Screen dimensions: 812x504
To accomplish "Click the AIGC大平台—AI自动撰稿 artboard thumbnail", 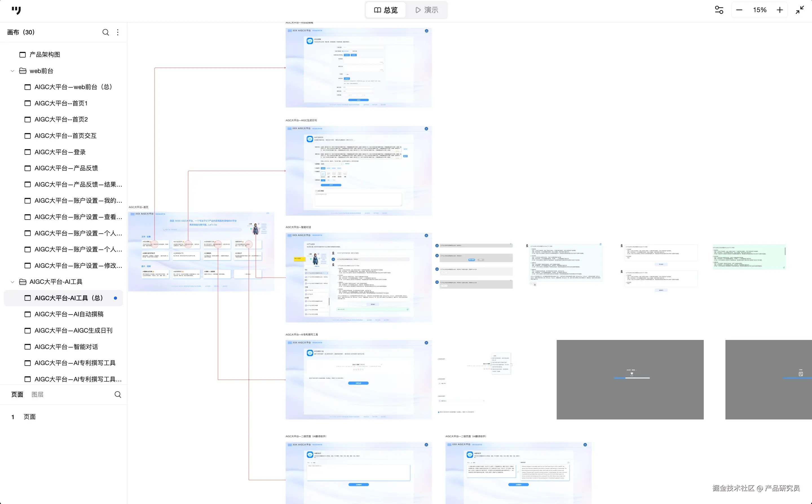I will pos(358,68).
